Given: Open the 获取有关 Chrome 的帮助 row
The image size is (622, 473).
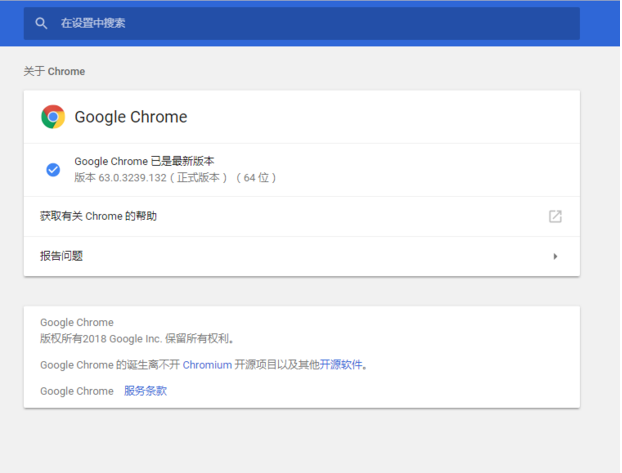Looking at the screenshot, I should pyautogui.click(x=98, y=216).
